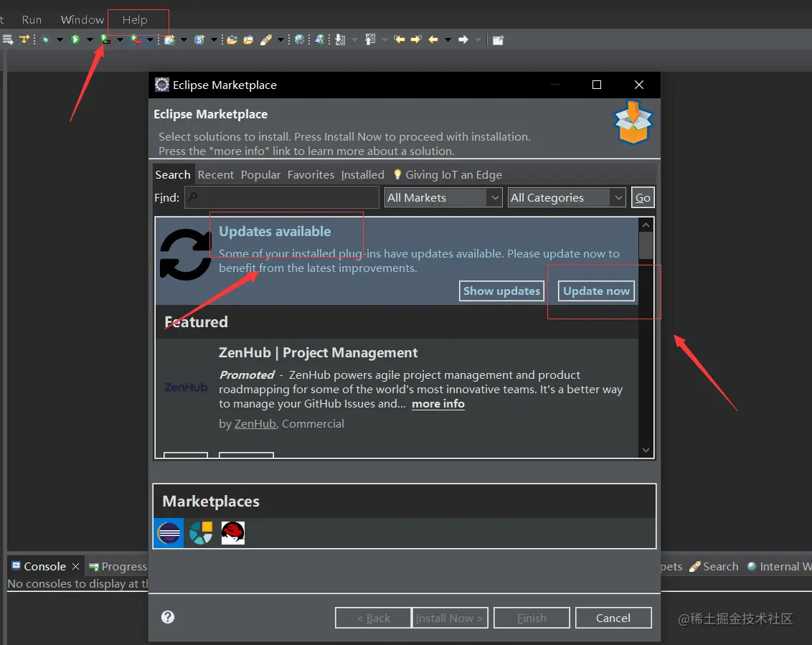
Task: Open ZenHub more info link
Action: click(x=438, y=404)
